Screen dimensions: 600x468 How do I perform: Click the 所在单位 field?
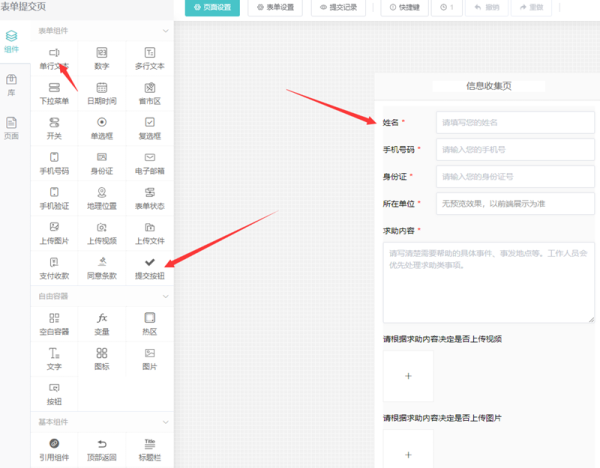[x=515, y=204]
